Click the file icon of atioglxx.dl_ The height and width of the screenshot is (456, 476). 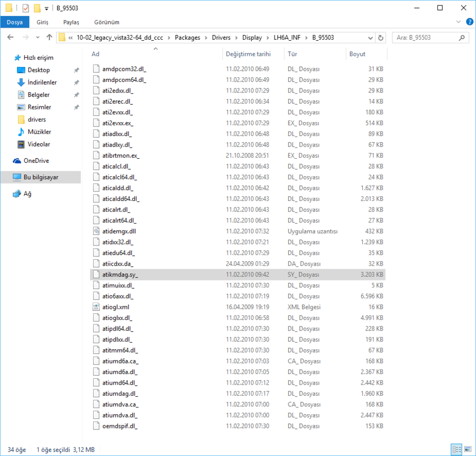click(x=96, y=318)
